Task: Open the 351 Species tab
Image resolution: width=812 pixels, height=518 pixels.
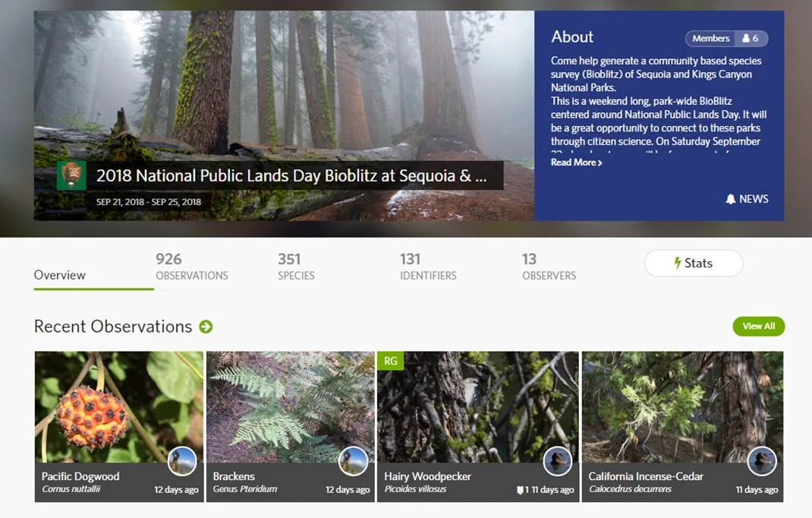Action: tap(296, 267)
